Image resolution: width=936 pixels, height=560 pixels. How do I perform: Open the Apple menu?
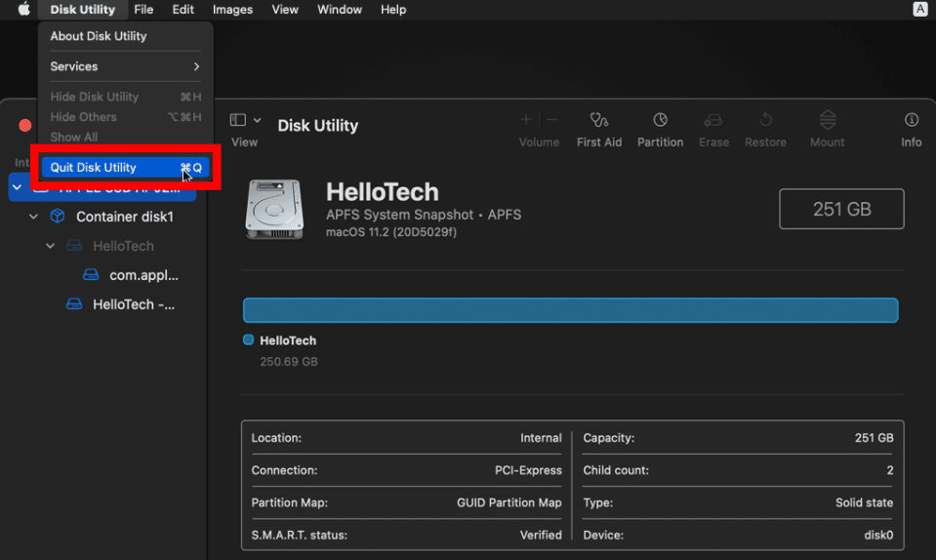pos(23,9)
